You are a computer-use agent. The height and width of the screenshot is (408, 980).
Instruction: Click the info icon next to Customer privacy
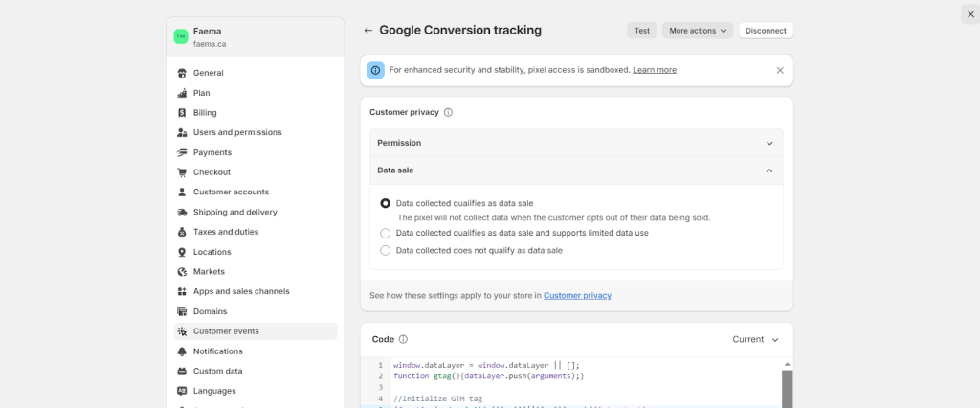point(448,112)
